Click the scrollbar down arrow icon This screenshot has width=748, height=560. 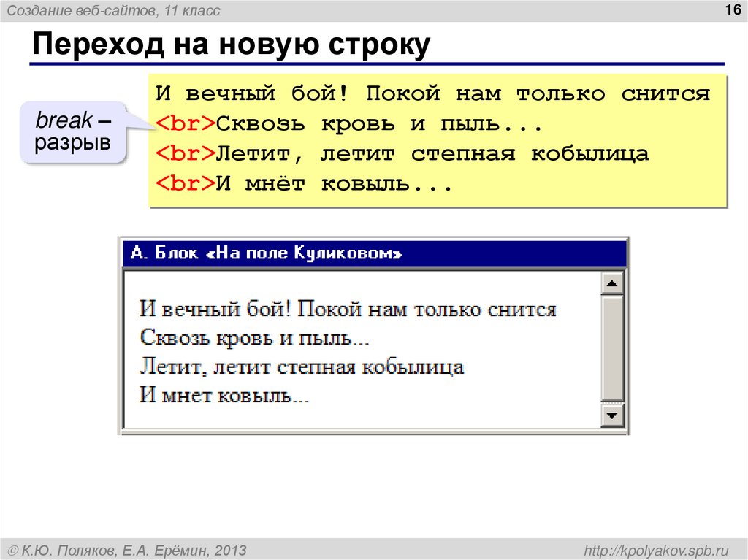612,418
